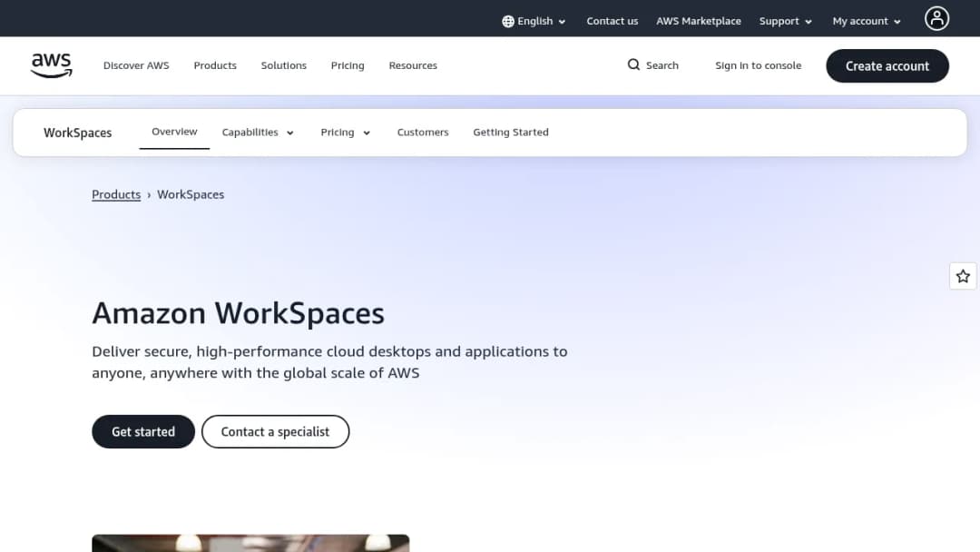Click the WorkSpaces breadcrumb text

tap(191, 194)
